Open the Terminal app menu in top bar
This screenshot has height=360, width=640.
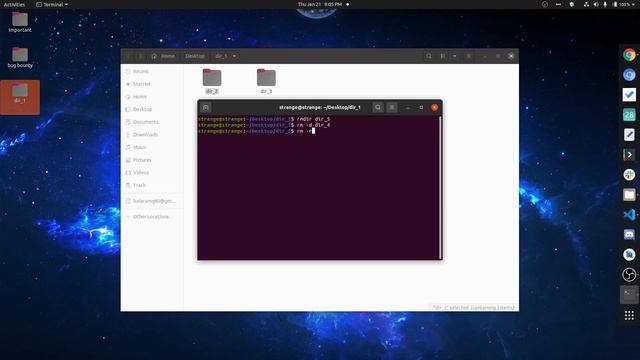pyautogui.click(x=52, y=4)
